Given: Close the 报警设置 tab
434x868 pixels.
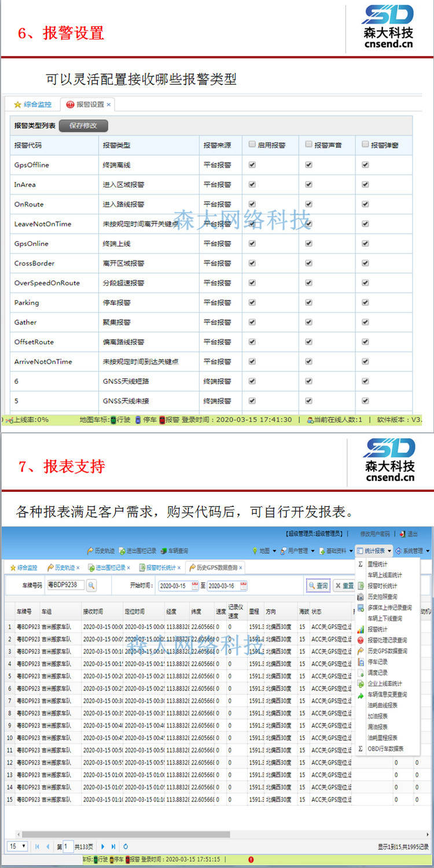Looking at the screenshot, I should click(x=109, y=105).
